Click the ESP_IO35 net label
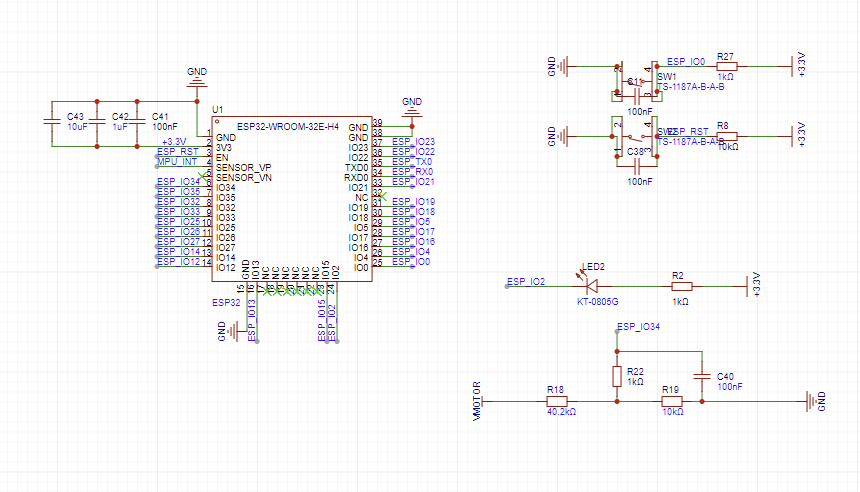This screenshot has width=860, height=492. (x=179, y=191)
